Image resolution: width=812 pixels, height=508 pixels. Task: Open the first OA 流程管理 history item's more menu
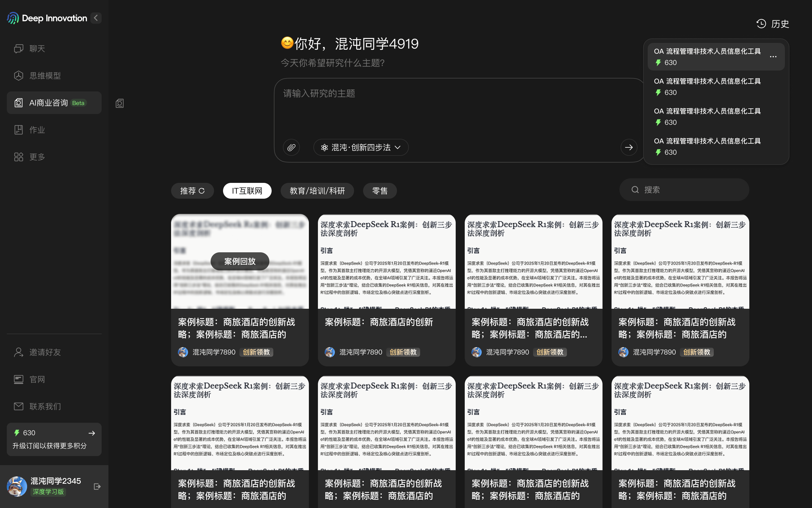coord(773,56)
